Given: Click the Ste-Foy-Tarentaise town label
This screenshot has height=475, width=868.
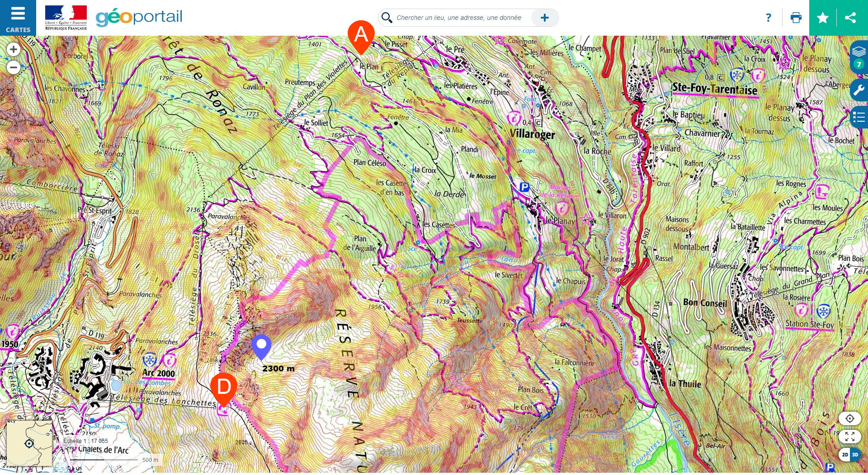Looking at the screenshot, I should [x=715, y=88].
